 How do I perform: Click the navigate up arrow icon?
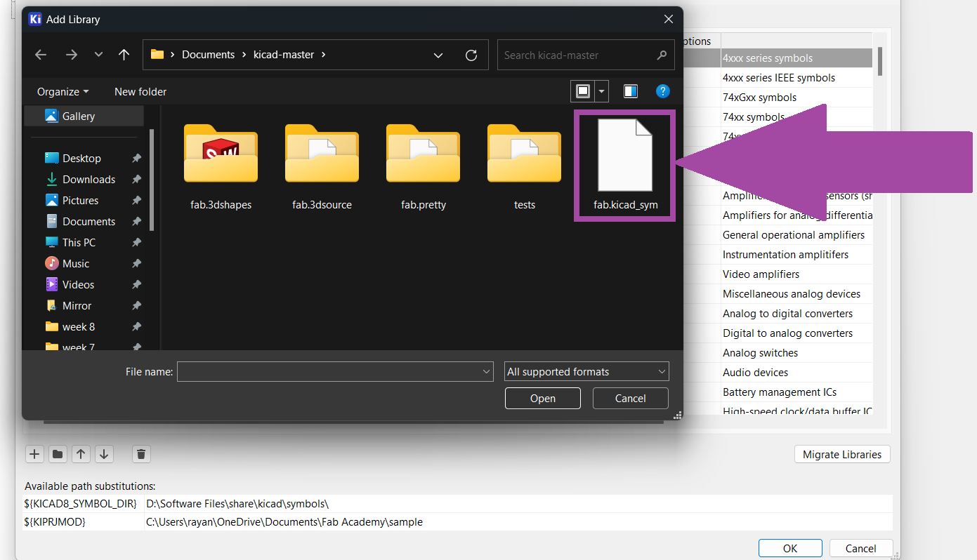point(124,55)
